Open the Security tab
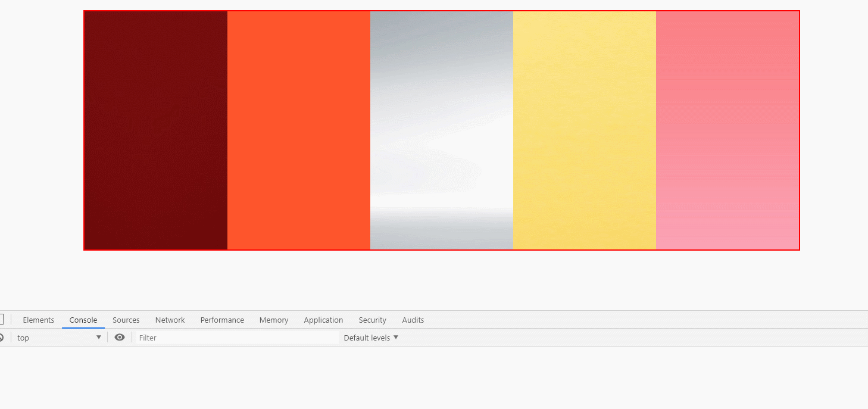This screenshot has height=409, width=868. pyautogui.click(x=372, y=320)
